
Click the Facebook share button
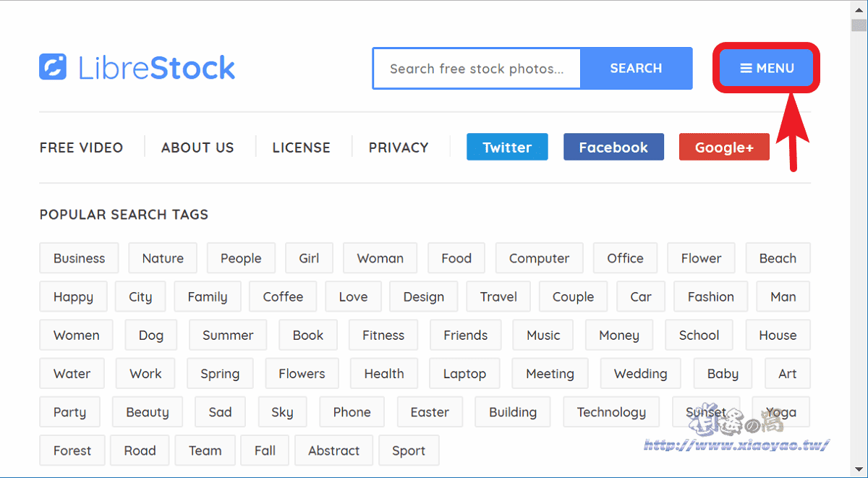click(x=613, y=147)
